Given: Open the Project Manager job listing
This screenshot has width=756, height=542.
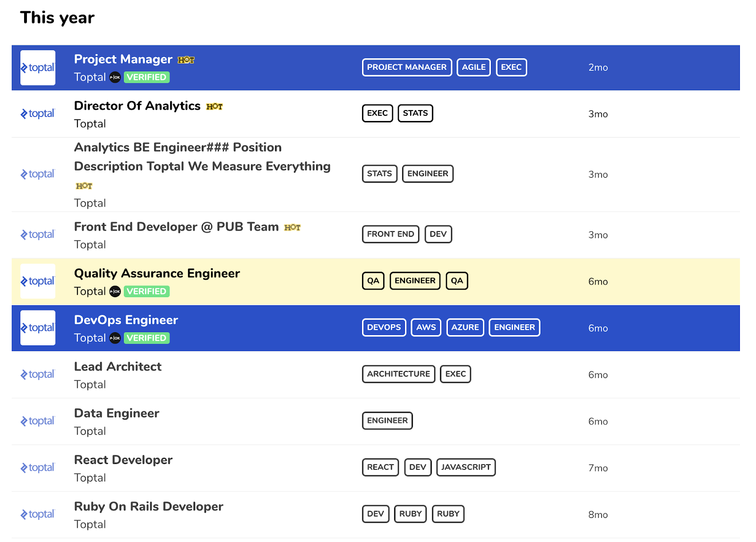Looking at the screenshot, I should [x=123, y=59].
